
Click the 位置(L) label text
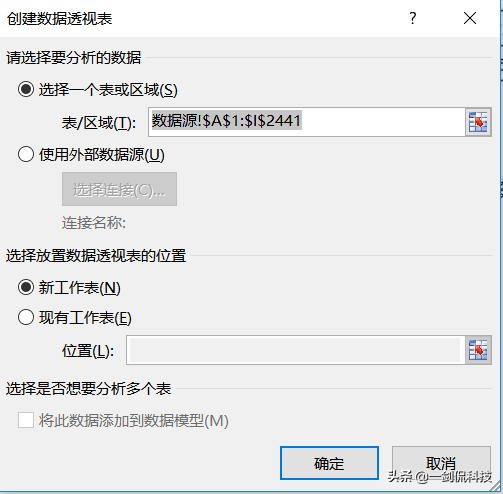pyautogui.click(x=88, y=351)
